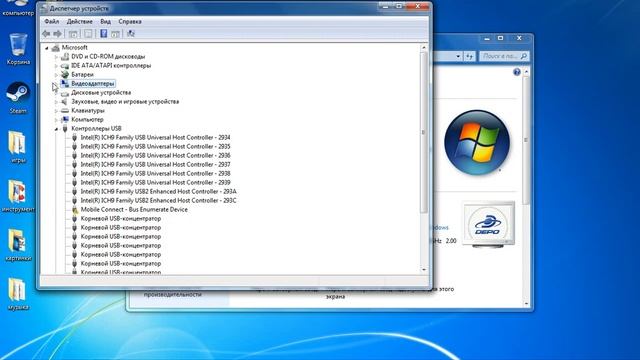640x360 pixels.
Task: Expand IDE ATA/ATAPI контроллеры node
Action: 56,66
